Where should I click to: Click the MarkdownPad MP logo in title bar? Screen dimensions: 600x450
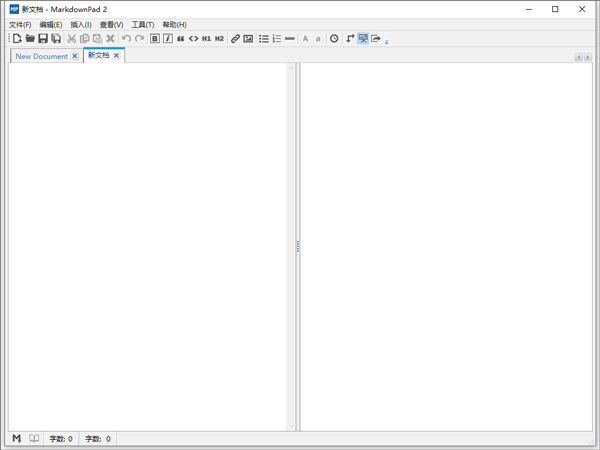pos(14,9)
